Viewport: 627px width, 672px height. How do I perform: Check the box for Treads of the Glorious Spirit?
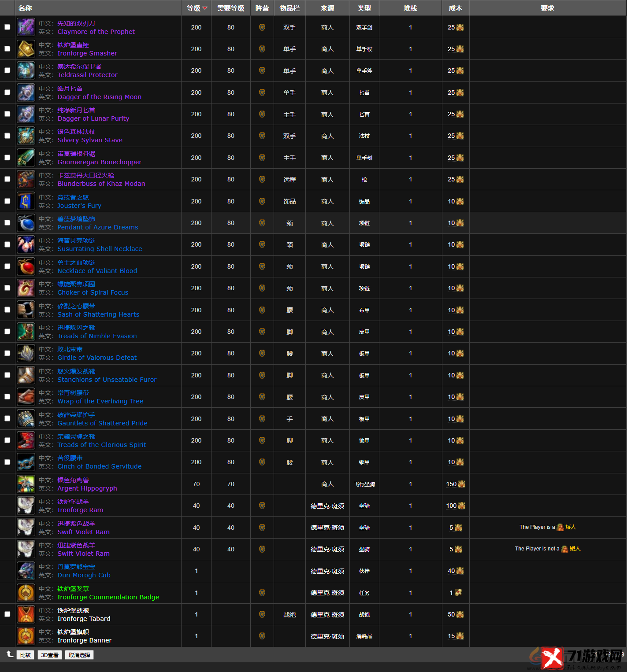[7, 440]
